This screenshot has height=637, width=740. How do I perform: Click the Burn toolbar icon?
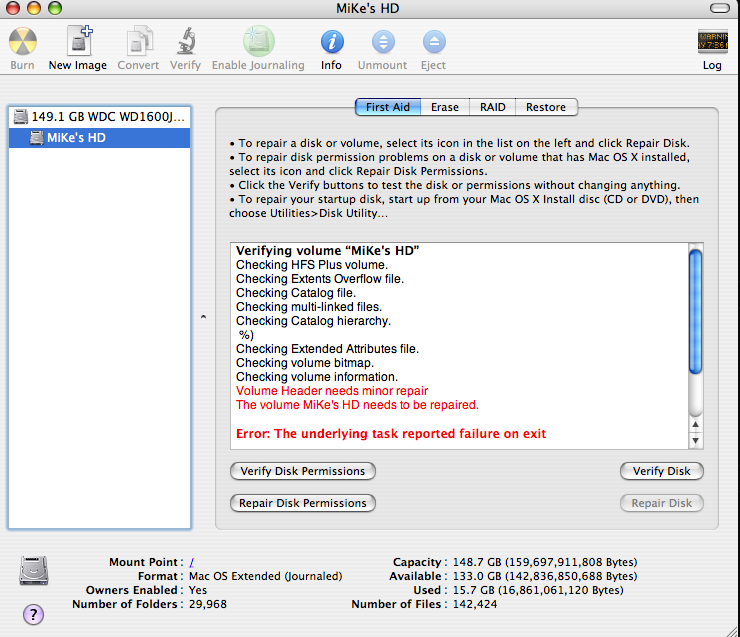click(23, 42)
